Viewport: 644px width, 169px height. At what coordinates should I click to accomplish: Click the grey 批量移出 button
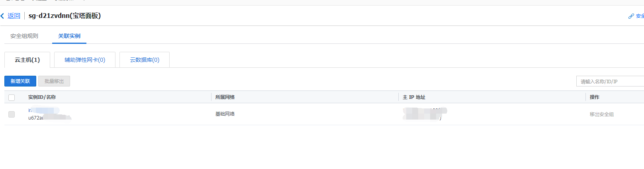[54, 81]
